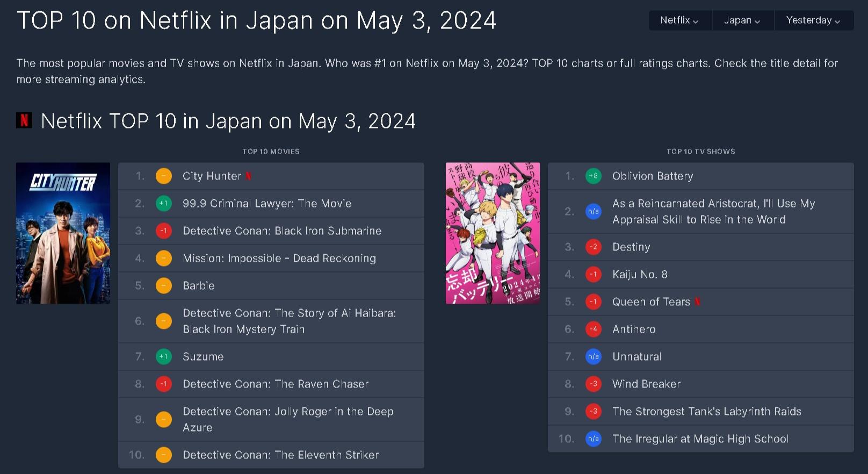The image size is (868, 474).
Task: Open the Queen of Tears title
Action: pos(651,302)
